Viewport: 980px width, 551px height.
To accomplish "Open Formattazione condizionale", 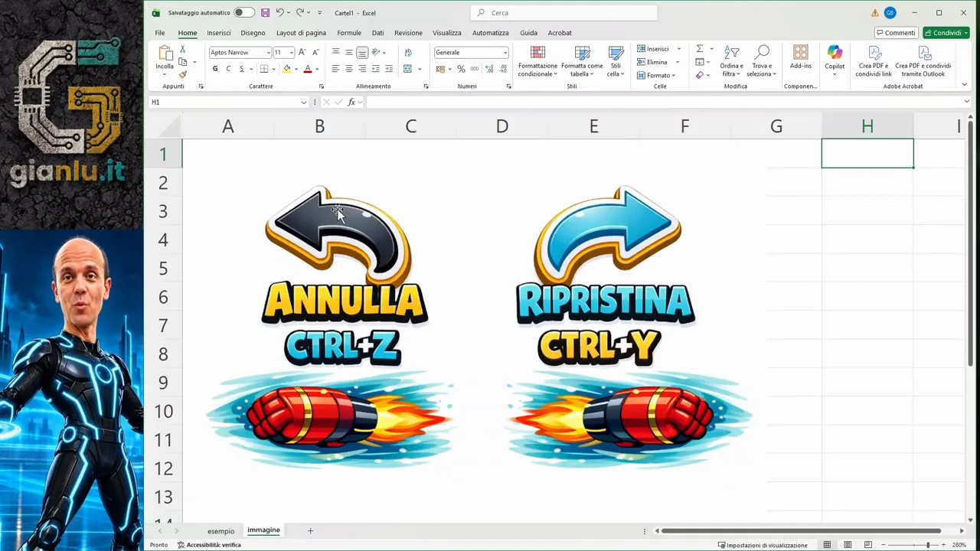I will (537, 61).
